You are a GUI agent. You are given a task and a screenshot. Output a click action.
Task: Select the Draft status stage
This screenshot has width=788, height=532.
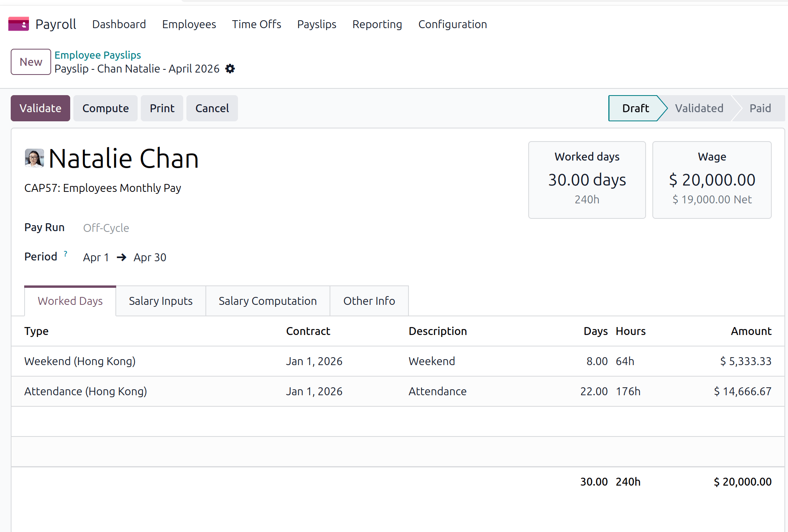[x=635, y=108]
